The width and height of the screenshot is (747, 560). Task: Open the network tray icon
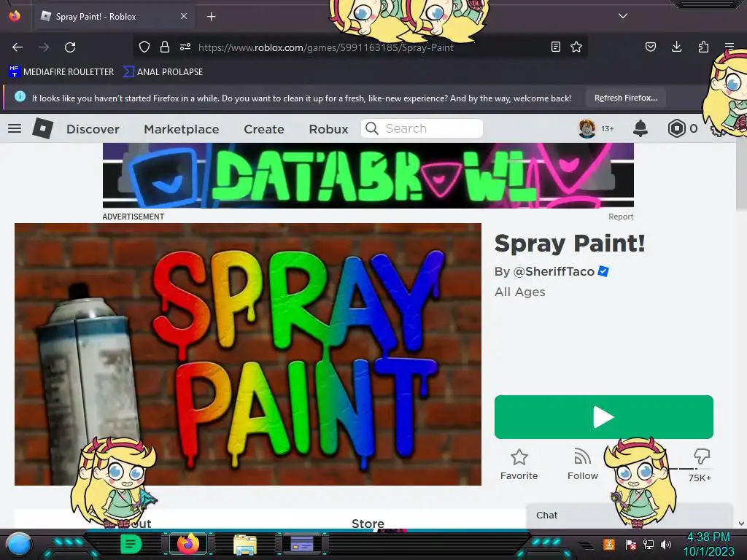coord(649,544)
